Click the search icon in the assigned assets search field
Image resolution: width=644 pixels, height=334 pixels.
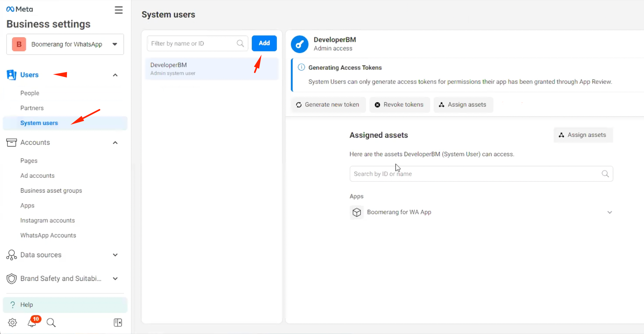click(x=605, y=174)
